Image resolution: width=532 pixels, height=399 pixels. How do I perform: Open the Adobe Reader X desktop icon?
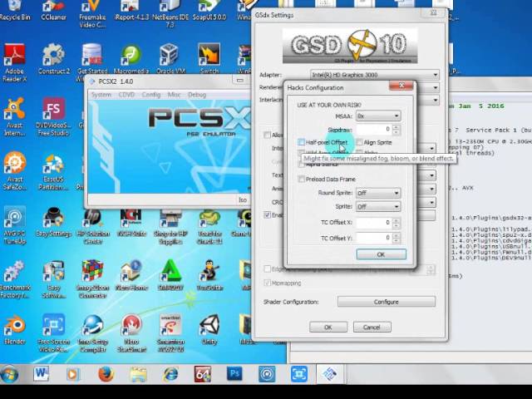tap(14, 63)
